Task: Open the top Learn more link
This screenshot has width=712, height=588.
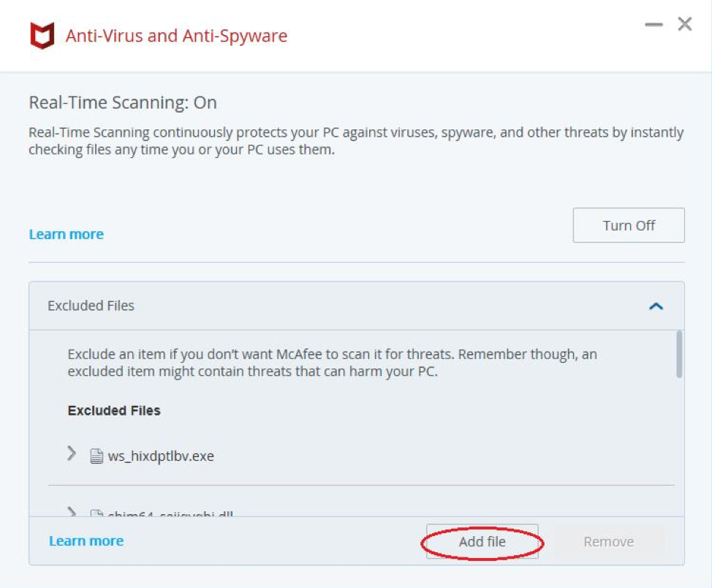Action: 66,233
